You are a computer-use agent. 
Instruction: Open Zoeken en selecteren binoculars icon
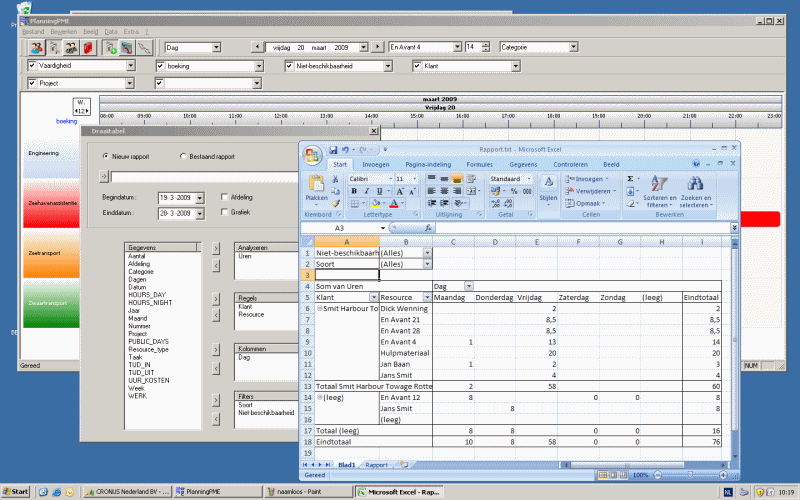(x=695, y=185)
